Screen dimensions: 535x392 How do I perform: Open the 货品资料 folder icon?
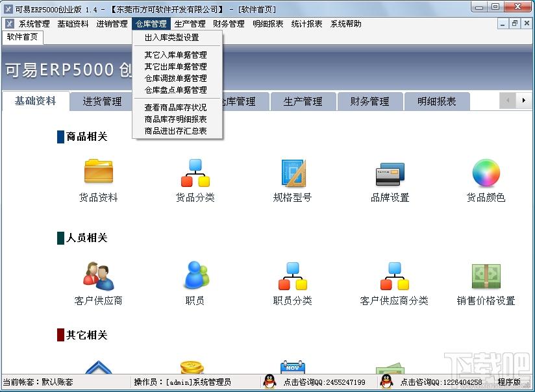(x=99, y=171)
